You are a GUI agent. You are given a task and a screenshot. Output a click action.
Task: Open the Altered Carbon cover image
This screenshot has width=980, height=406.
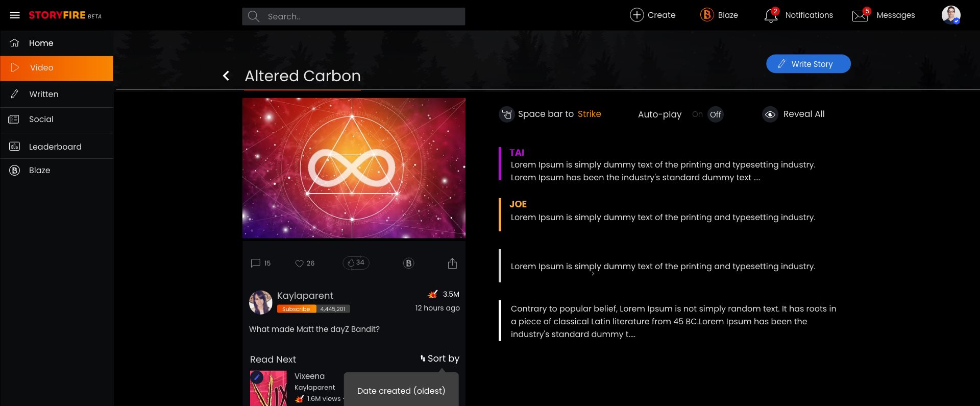click(x=354, y=168)
